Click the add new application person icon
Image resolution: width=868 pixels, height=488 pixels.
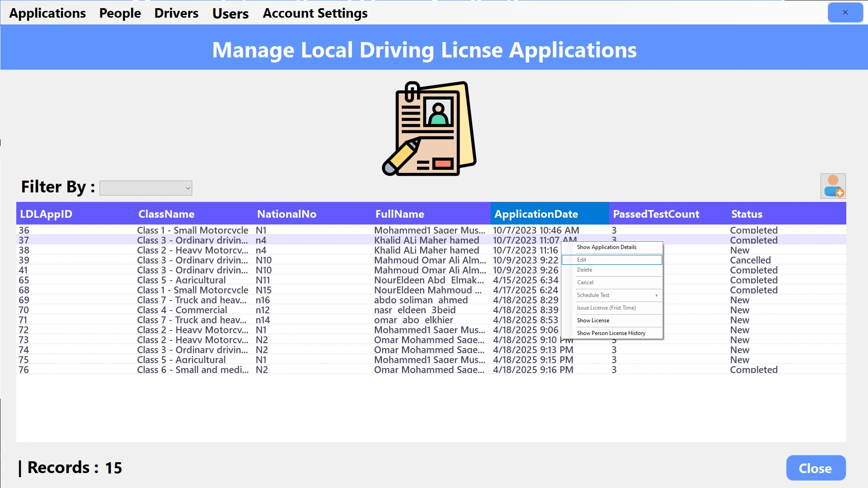click(x=833, y=186)
